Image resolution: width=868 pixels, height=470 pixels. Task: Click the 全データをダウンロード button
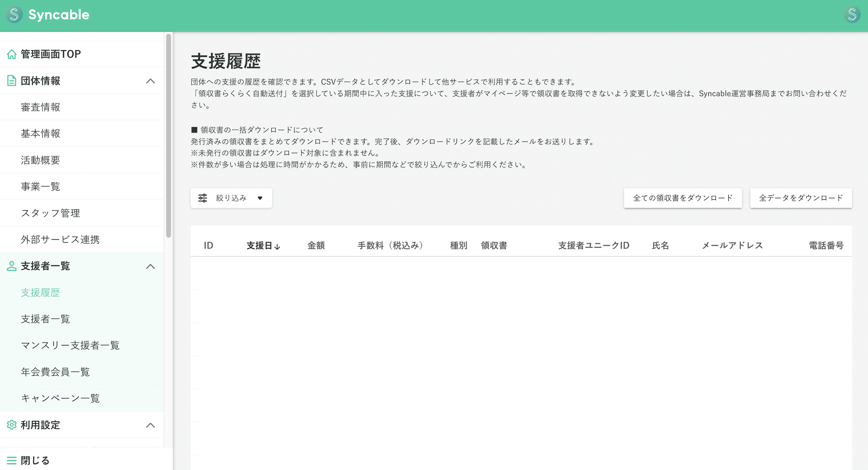click(801, 198)
